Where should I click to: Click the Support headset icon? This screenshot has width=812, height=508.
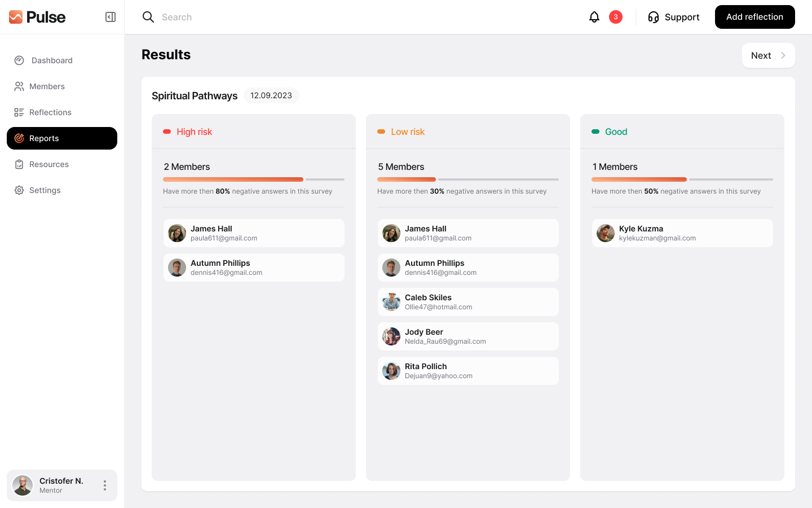pyautogui.click(x=654, y=17)
